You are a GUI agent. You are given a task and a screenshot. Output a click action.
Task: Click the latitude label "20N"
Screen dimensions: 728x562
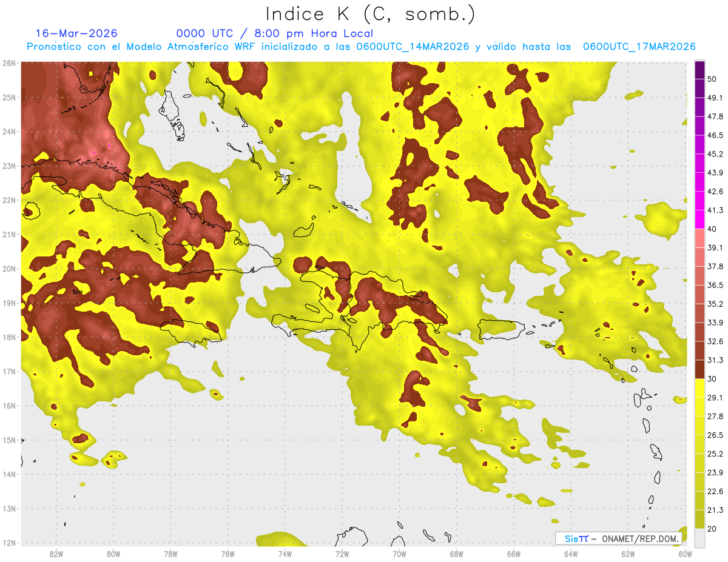(9, 269)
